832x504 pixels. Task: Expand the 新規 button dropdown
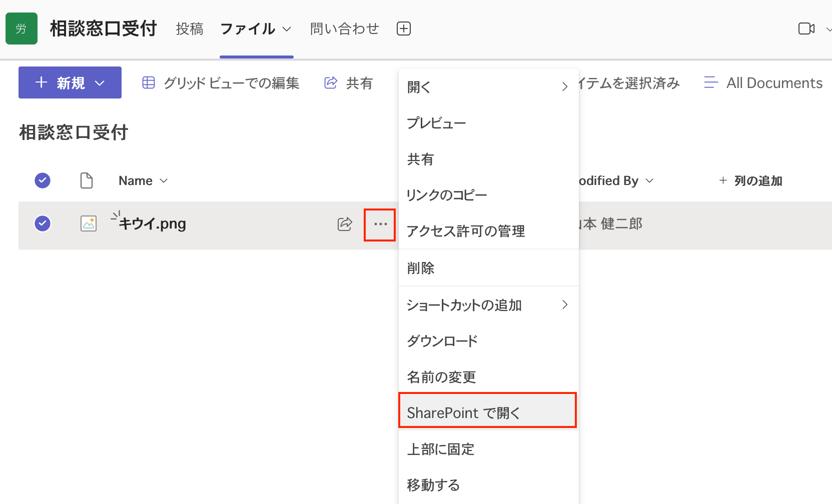click(100, 83)
